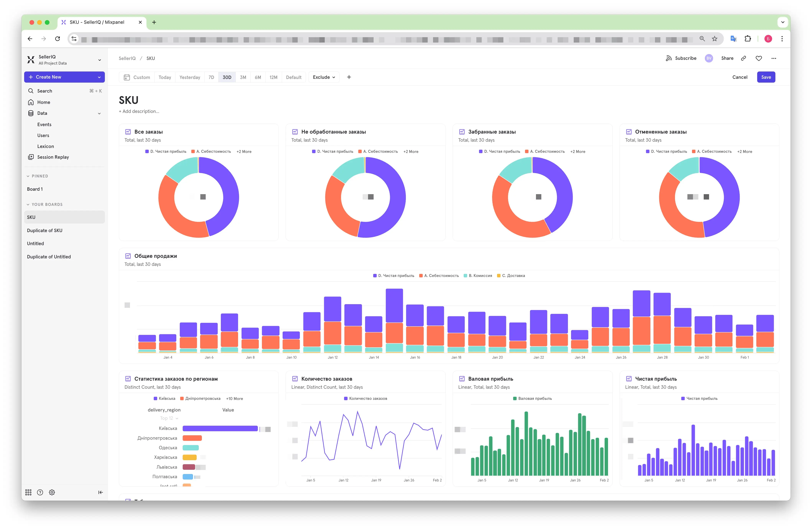Screen dimensions: 812x529
Task: Save the board changes
Action: click(x=766, y=77)
